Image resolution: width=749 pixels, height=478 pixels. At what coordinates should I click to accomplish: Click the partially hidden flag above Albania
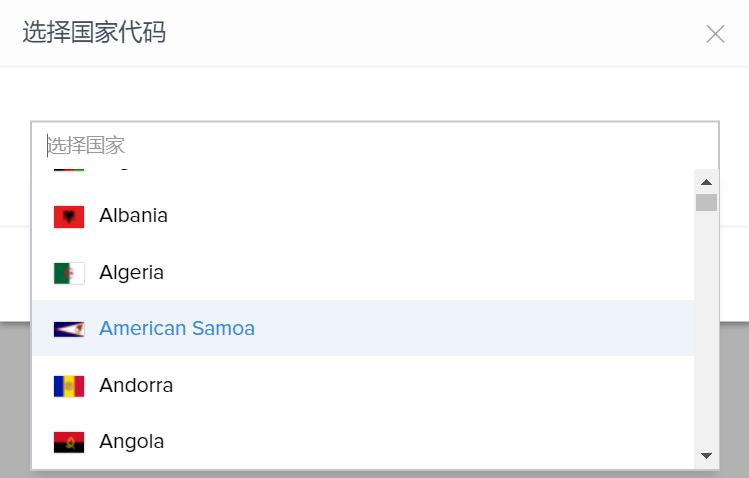click(x=69, y=169)
